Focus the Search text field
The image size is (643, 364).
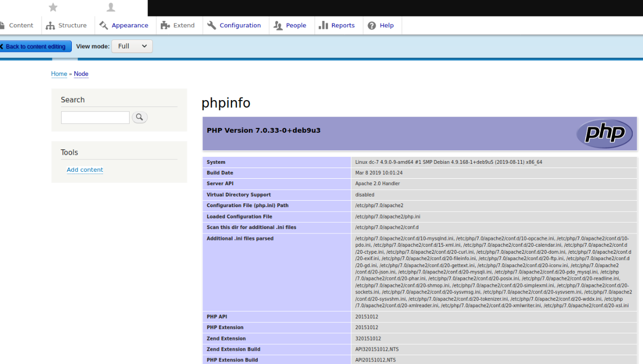point(95,117)
